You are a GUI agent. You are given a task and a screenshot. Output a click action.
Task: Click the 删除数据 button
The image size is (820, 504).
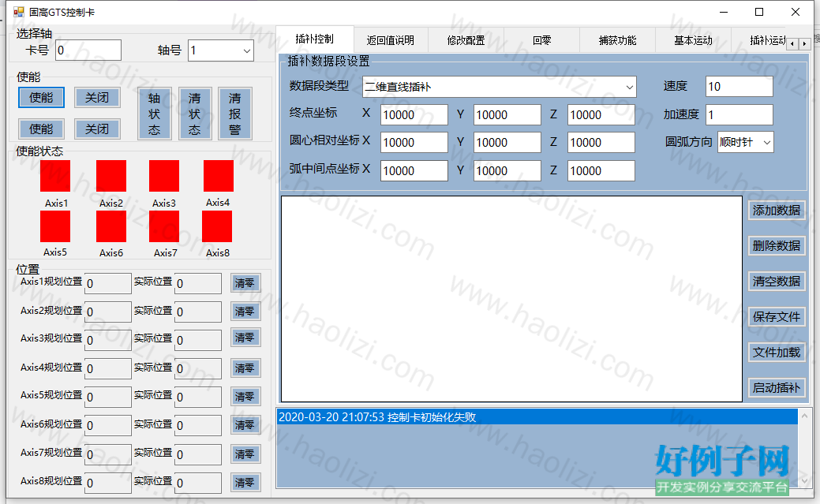tap(777, 246)
